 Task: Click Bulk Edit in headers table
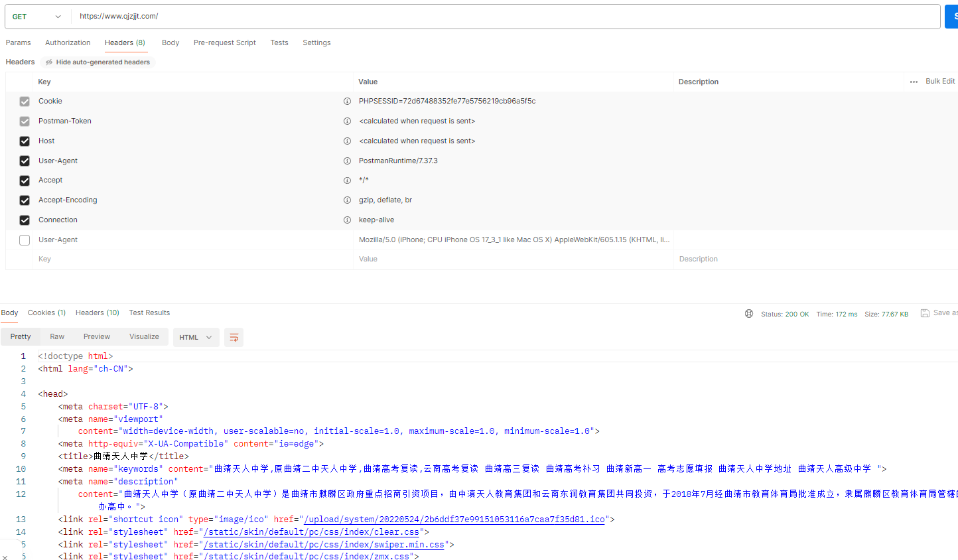point(939,81)
